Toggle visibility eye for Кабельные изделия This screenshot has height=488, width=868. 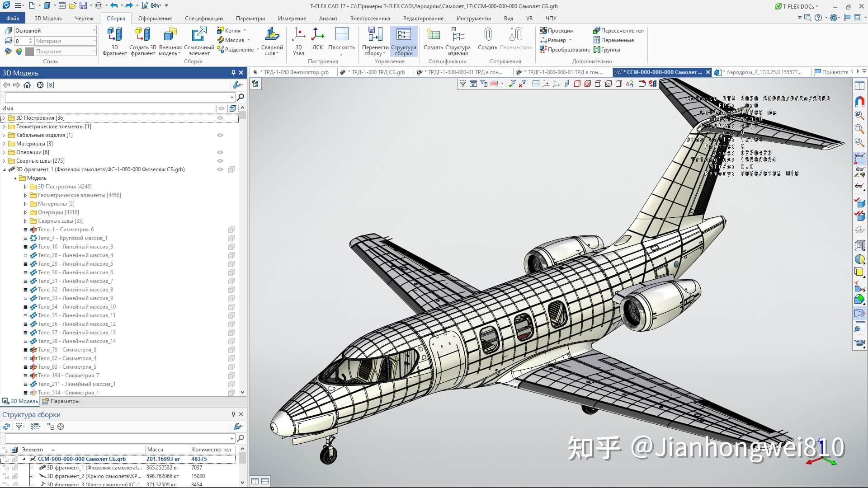pos(220,135)
